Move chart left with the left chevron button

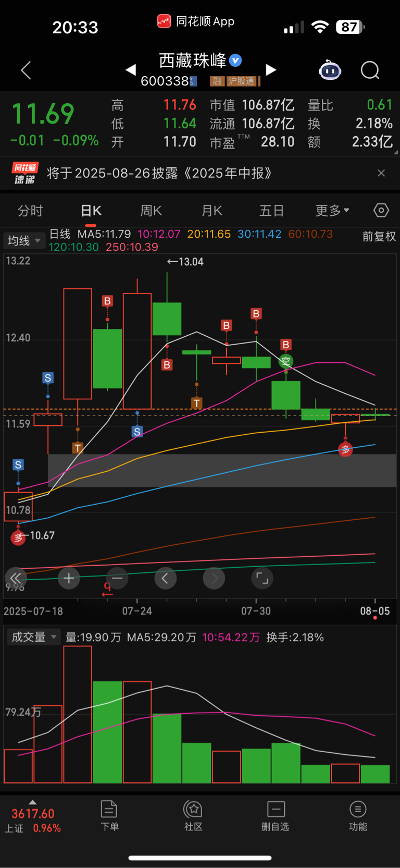166,578
